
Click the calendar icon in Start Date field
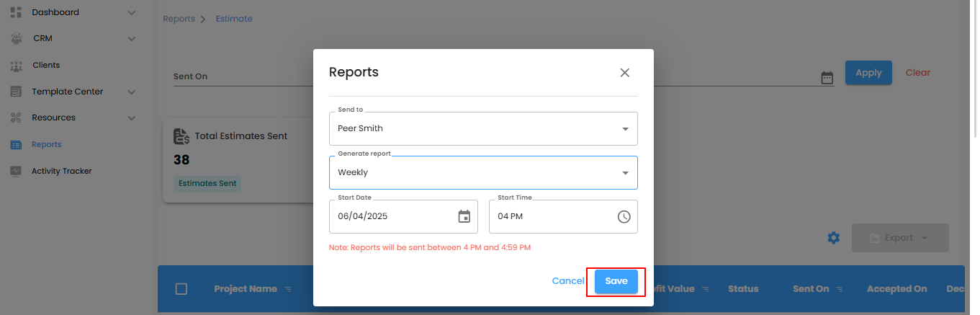[464, 216]
